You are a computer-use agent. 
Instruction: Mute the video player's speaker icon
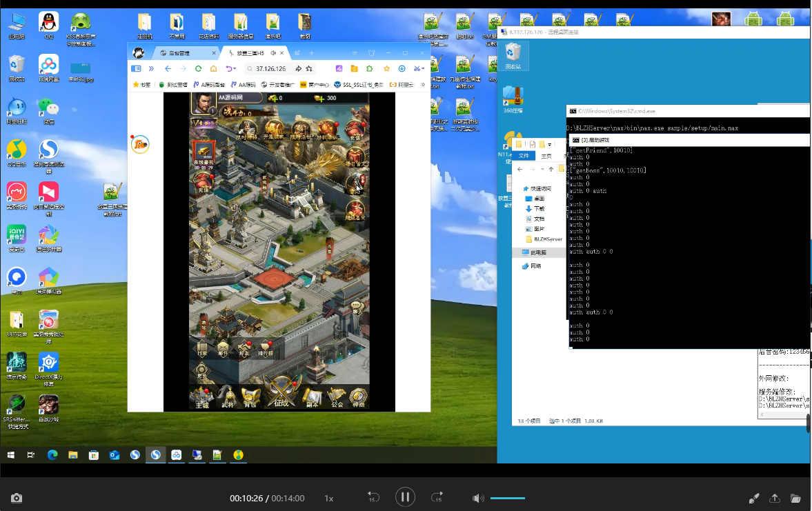coord(477,498)
